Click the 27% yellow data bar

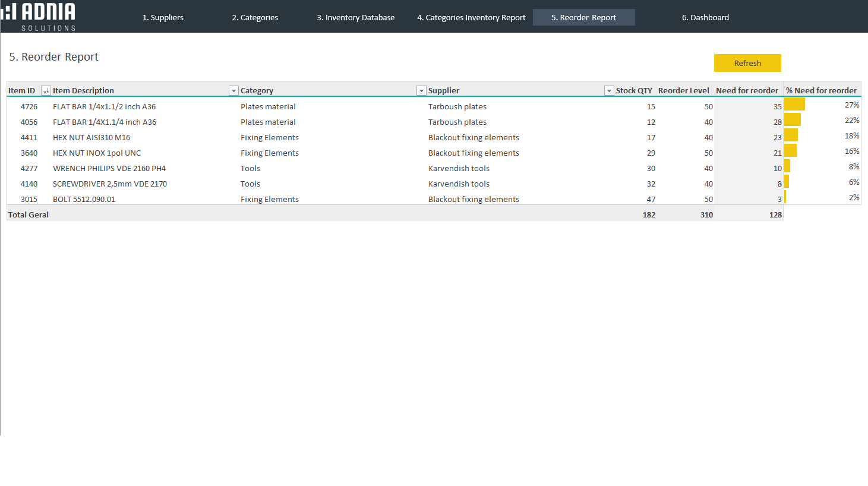(794, 105)
